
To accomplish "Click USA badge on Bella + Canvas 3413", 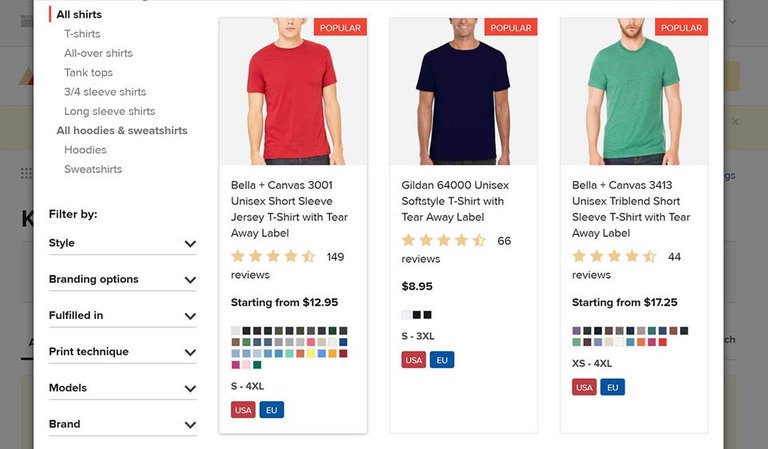I will pos(584,387).
